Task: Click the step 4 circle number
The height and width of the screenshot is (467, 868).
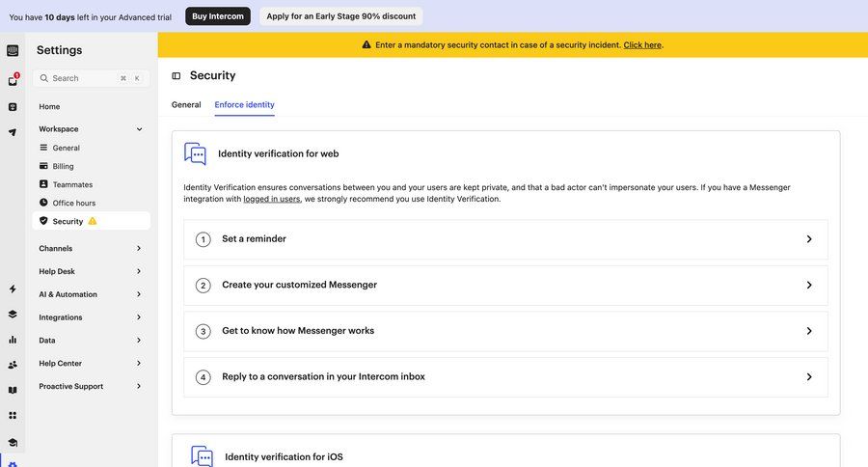Action: pos(203,377)
